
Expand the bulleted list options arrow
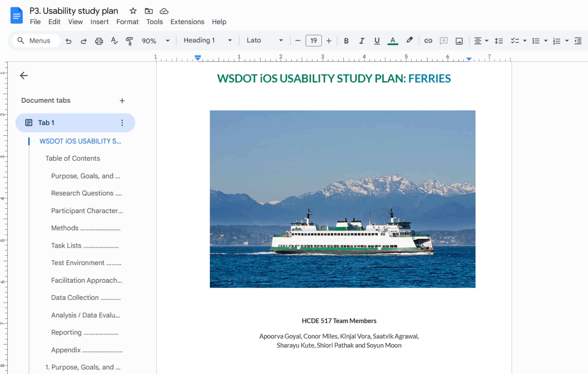(x=546, y=41)
